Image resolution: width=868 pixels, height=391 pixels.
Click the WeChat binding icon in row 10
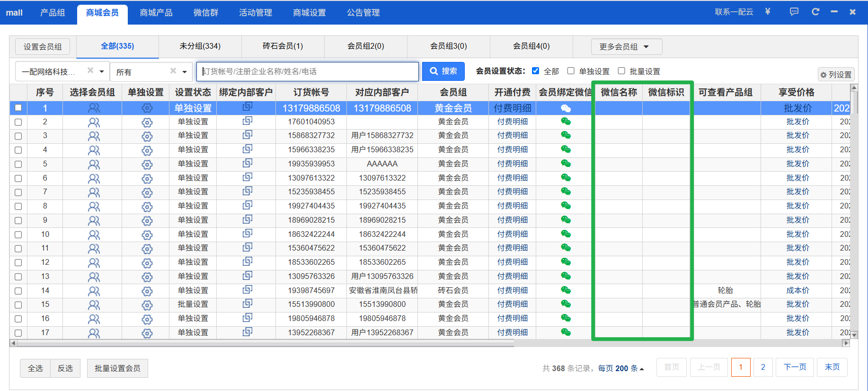[x=566, y=234]
